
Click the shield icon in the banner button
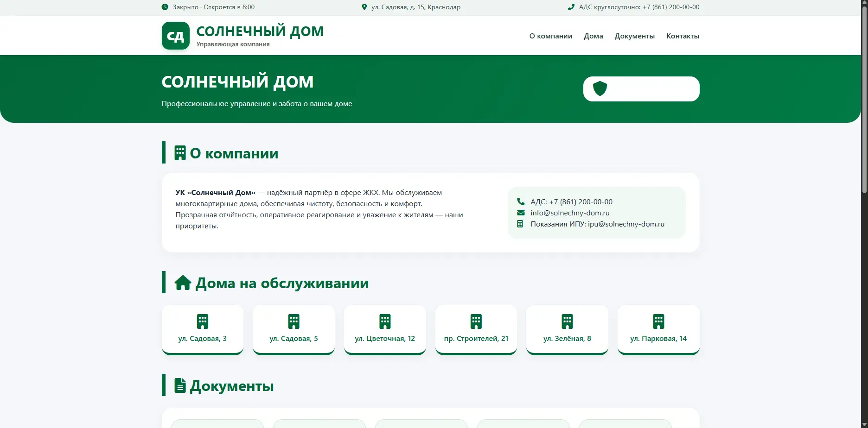click(x=600, y=88)
